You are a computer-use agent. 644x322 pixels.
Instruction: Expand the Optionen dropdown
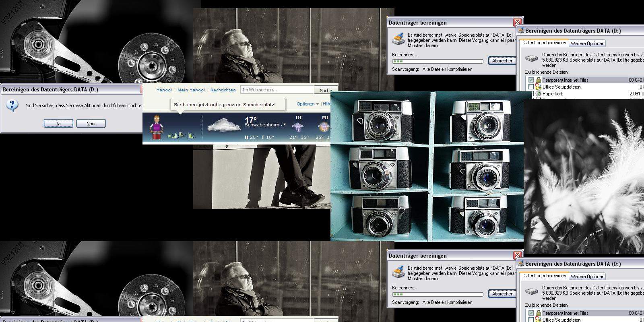308,104
